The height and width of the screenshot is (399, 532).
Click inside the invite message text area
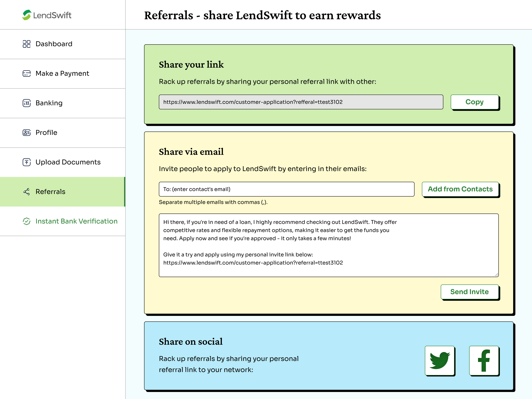pos(328,245)
